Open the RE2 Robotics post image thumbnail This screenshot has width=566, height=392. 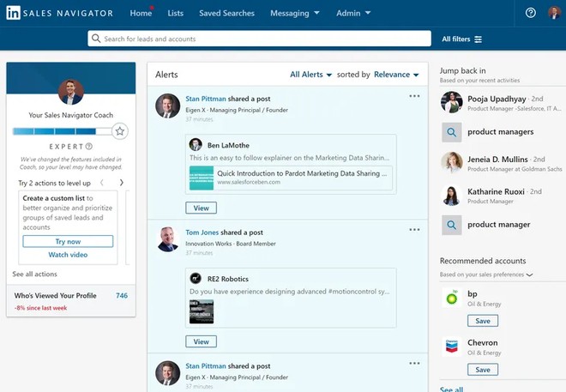tap(202, 311)
